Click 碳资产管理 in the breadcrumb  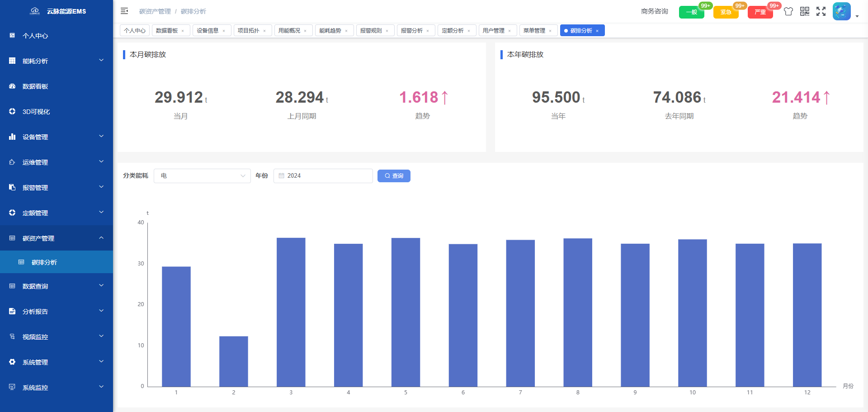coord(155,11)
